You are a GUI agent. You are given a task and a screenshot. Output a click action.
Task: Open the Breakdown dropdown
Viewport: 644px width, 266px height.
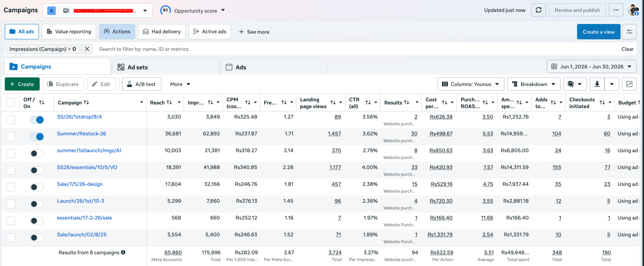point(534,84)
